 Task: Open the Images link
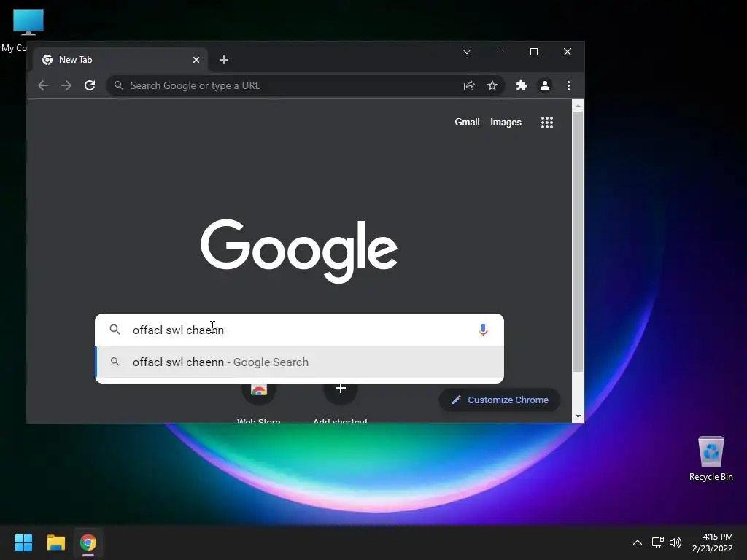tap(506, 122)
